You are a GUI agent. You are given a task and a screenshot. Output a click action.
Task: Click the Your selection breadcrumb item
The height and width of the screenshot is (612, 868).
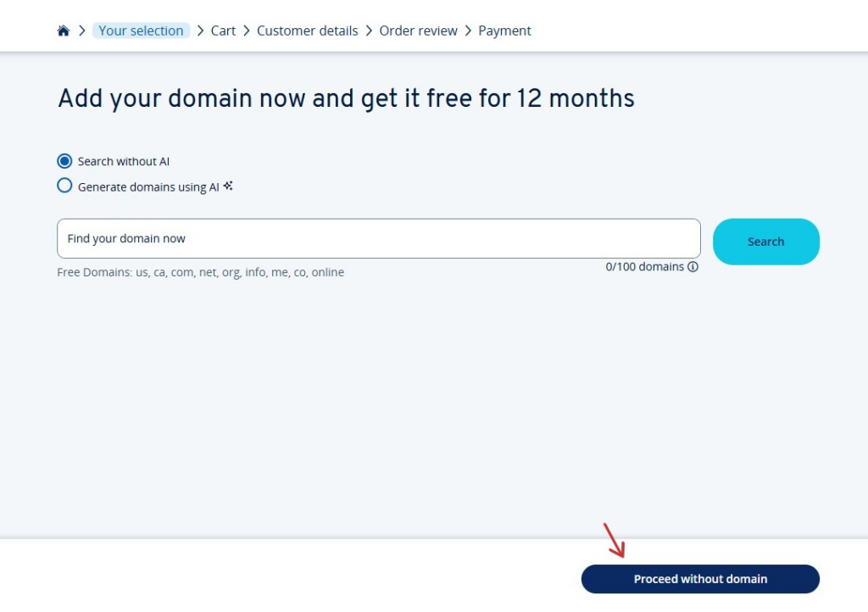tap(141, 31)
